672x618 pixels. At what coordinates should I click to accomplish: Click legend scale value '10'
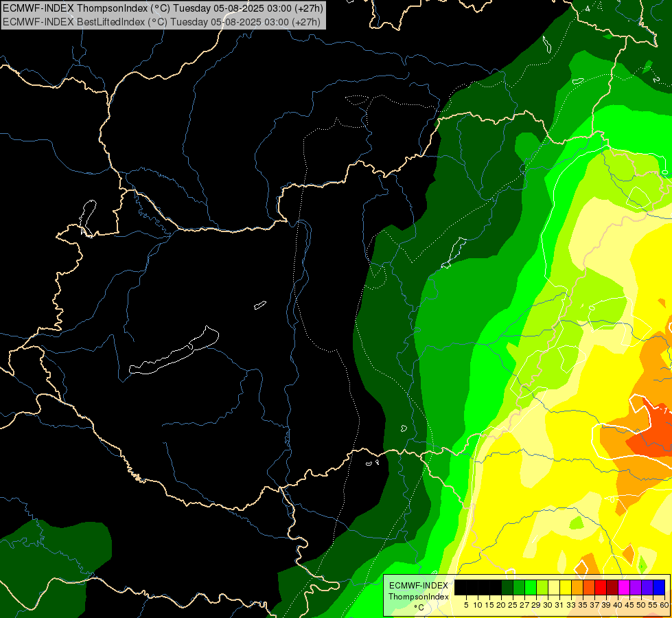478,605
